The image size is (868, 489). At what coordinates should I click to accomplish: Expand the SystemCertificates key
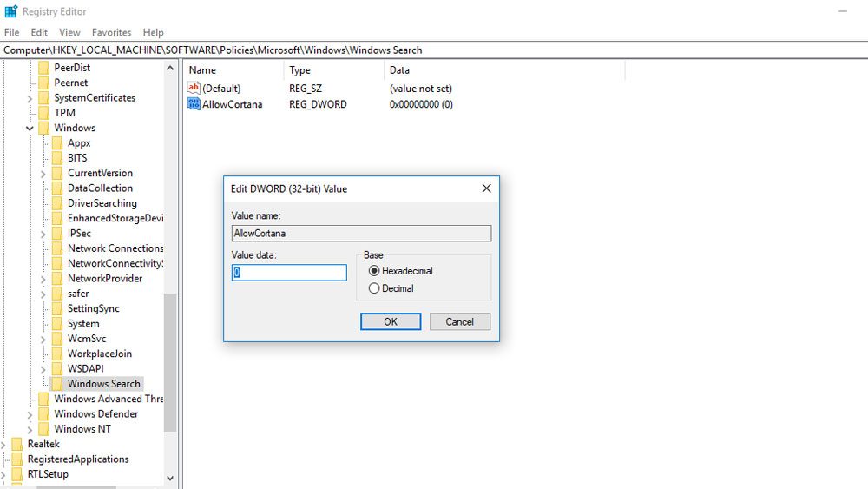[30, 98]
